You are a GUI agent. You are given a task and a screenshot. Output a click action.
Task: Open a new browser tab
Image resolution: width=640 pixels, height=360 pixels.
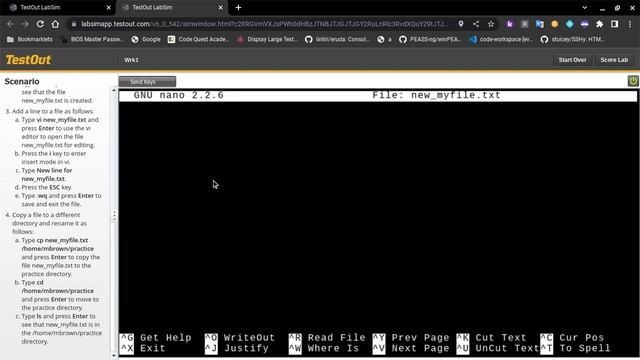coord(238,7)
